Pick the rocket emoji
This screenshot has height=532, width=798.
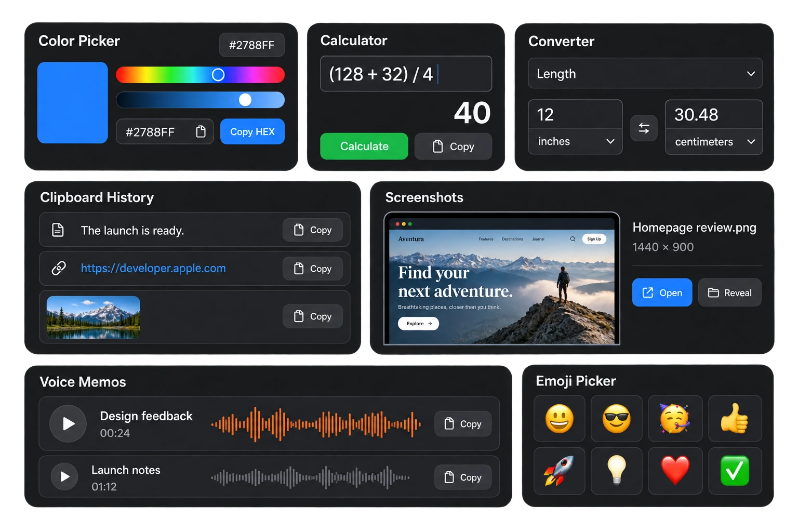(x=560, y=471)
